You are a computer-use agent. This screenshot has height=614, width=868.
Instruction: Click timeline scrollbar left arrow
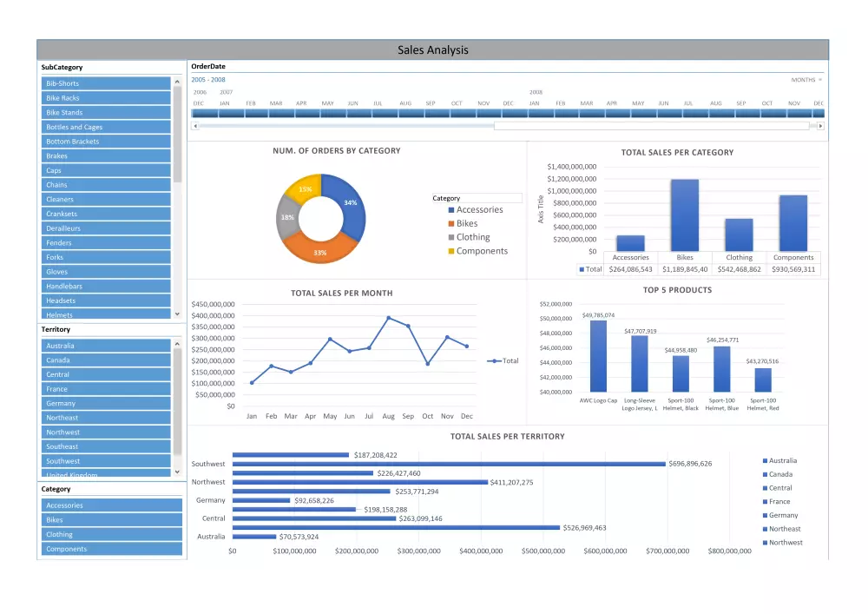tap(194, 126)
